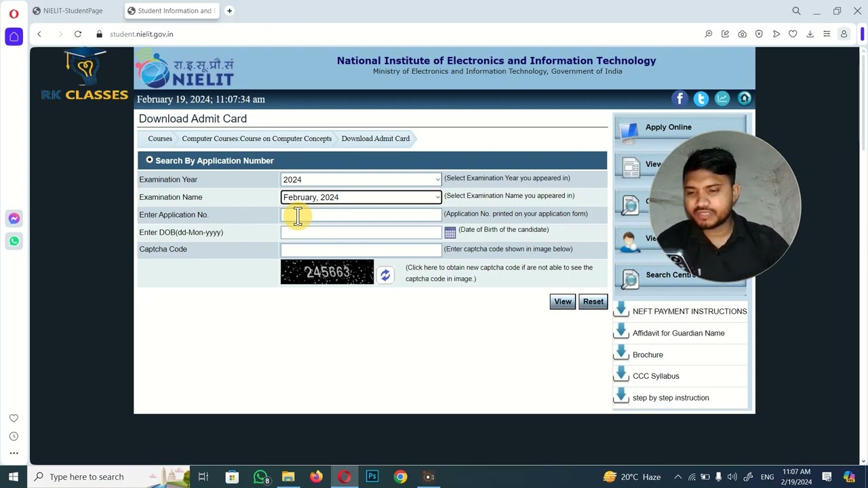Select Search By Application Number radio
Screen dimensions: 868x488
tap(149, 160)
